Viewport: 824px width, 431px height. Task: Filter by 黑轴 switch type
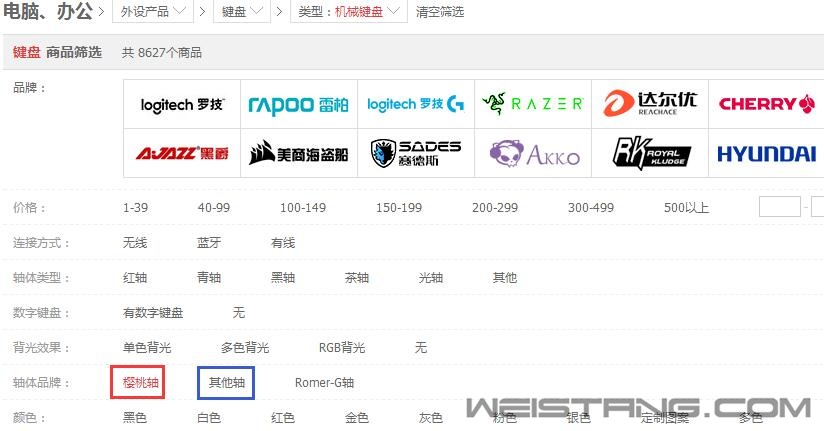click(x=283, y=278)
